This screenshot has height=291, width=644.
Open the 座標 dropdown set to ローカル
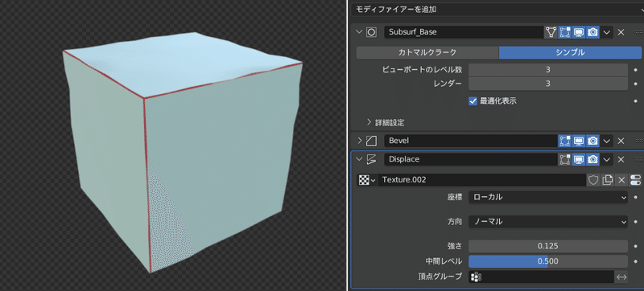click(548, 197)
